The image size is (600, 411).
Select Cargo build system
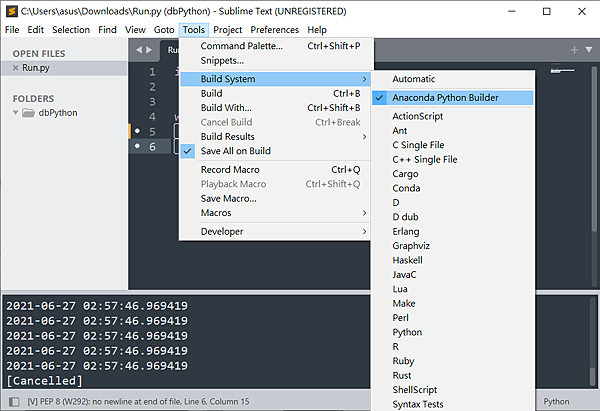(x=453, y=174)
